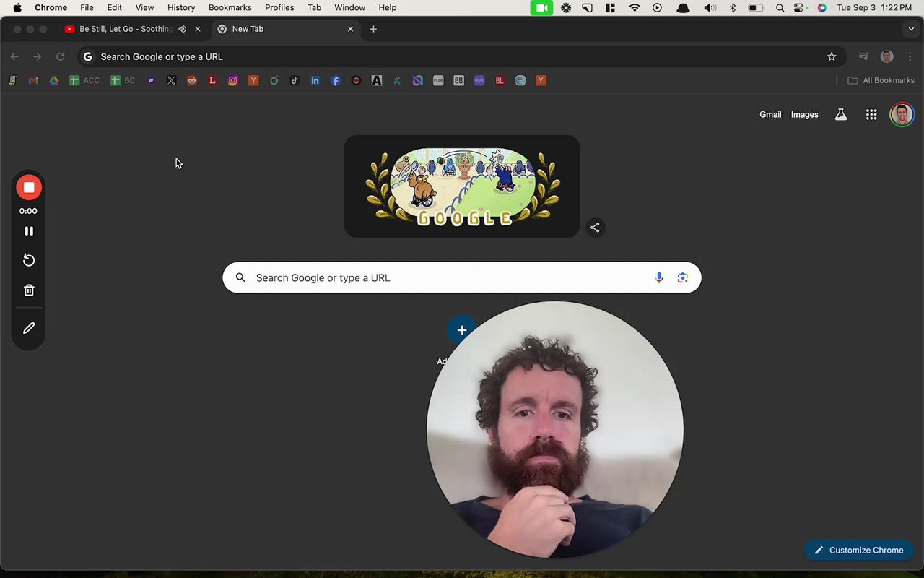The image size is (924, 578).
Task: Click the webcam bubble overlay
Action: point(554,430)
